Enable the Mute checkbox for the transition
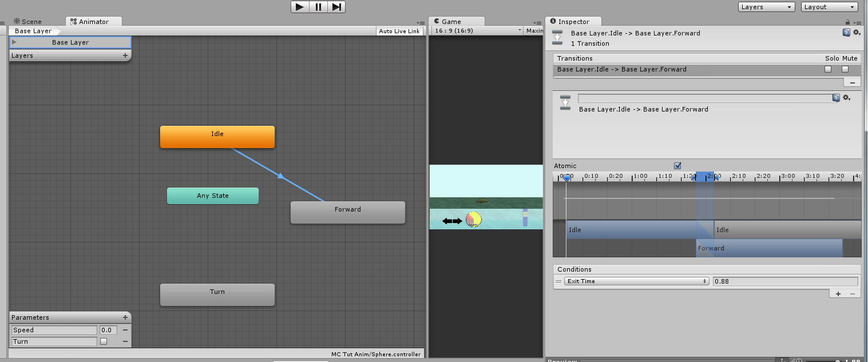The width and height of the screenshot is (868, 362). coord(845,69)
